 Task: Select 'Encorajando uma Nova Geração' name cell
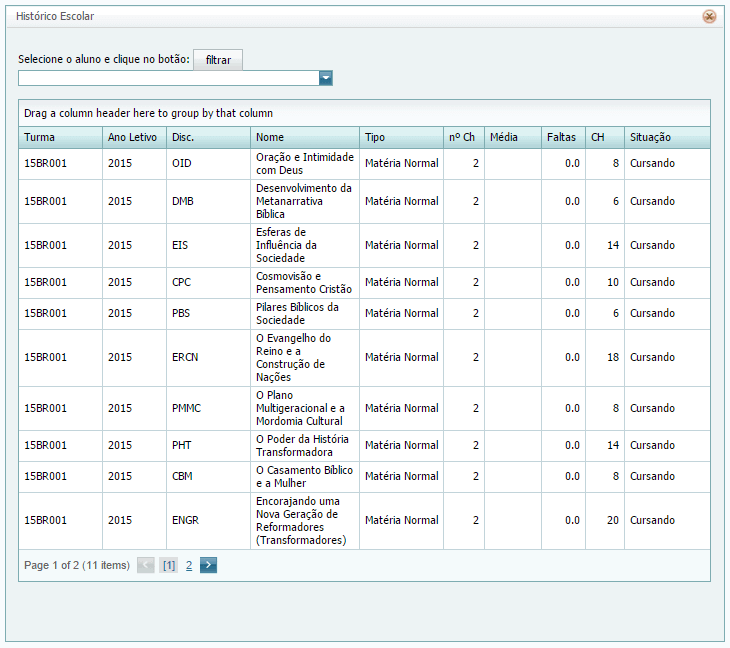[x=305, y=520]
